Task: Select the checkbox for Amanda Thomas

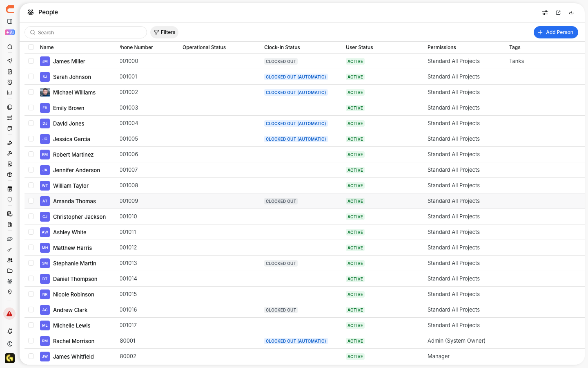Action: 31,201
